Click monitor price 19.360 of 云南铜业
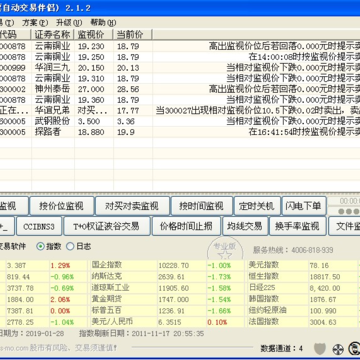Image resolution: width=360 pixels, height=360 pixels. pyautogui.click(x=91, y=100)
